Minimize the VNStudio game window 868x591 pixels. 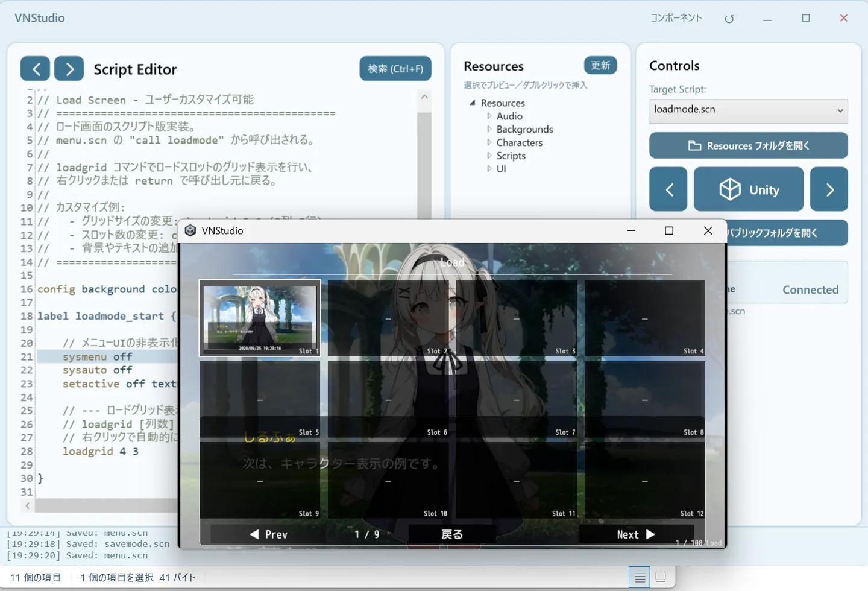(631, 230)
